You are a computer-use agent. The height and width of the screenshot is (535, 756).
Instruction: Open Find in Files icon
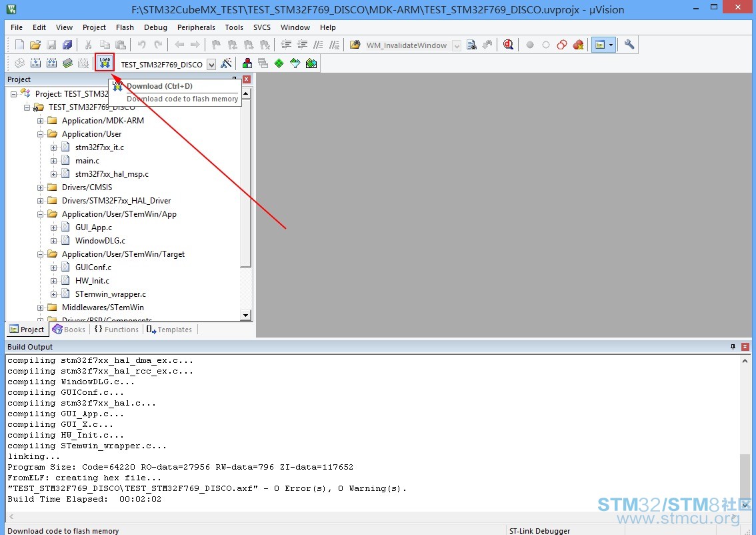pyautogui.click(x=355, y=45)
